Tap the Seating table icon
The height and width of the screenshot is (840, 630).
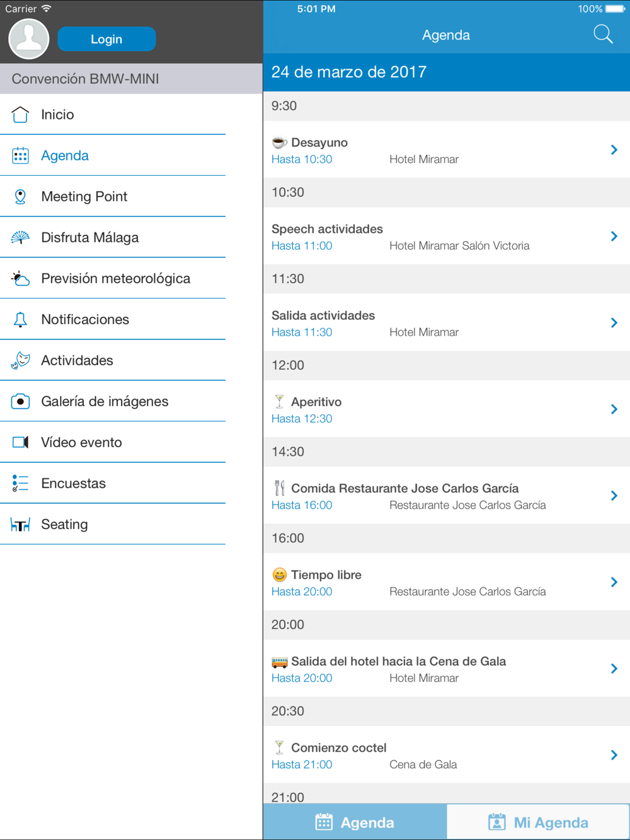[20, 525]
